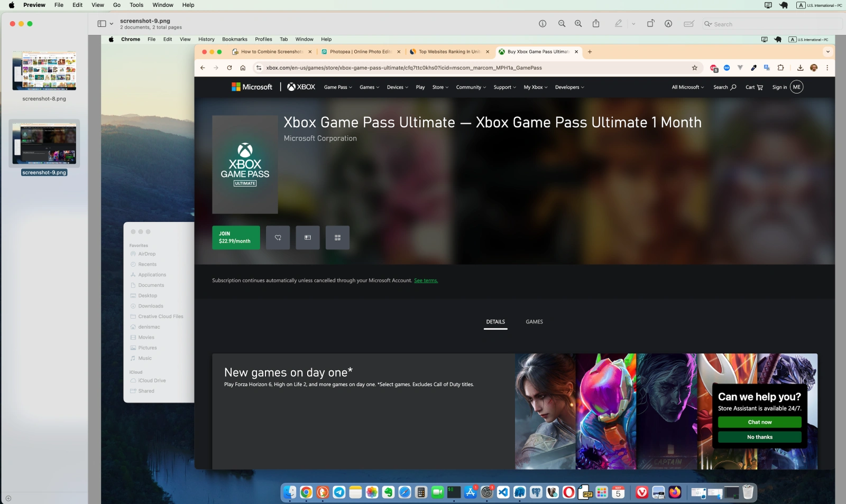Click the Play link in Xbox navigation

(420, 87)
